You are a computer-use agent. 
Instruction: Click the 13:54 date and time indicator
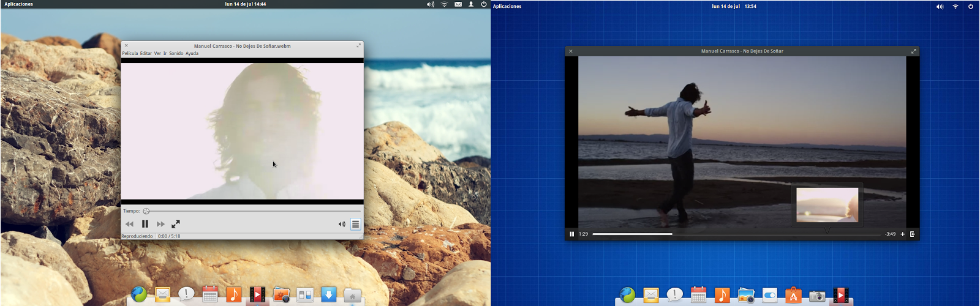734,6
